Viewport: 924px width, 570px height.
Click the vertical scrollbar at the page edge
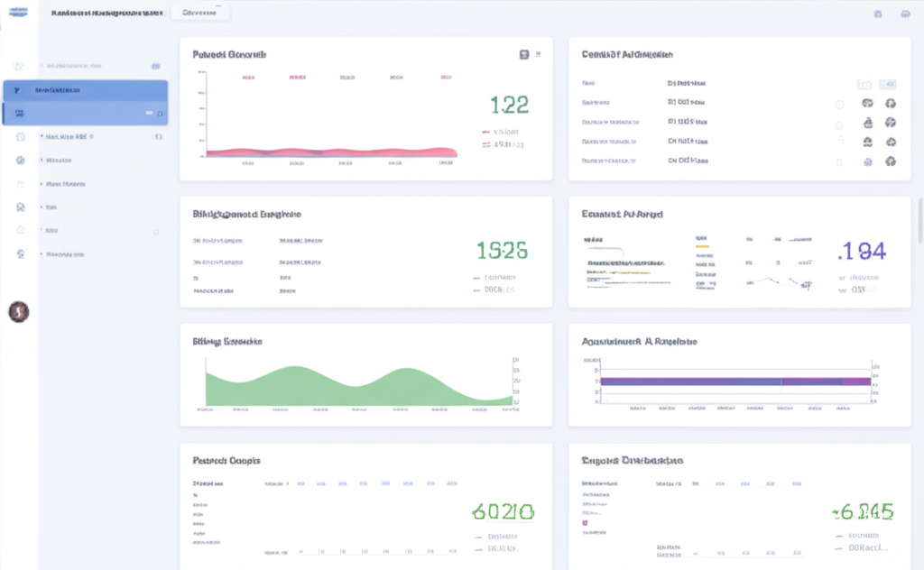[919, 216]
